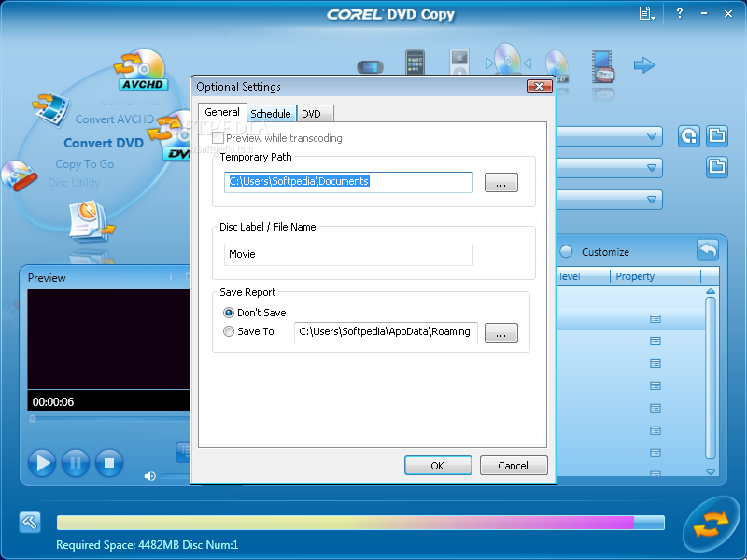Open the document menu icon in title bar
Image resolution: width=747 pixels, height=560 pixels.
(x=646, y=13)
